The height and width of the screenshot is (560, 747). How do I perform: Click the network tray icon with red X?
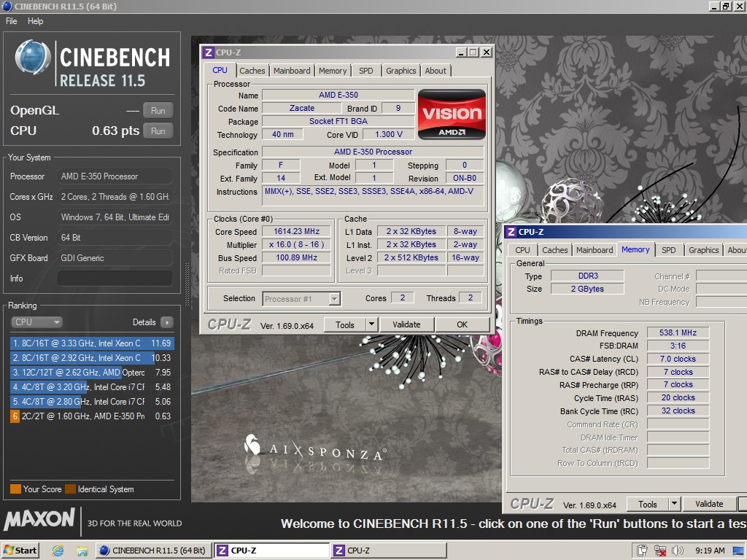[659, 551]
